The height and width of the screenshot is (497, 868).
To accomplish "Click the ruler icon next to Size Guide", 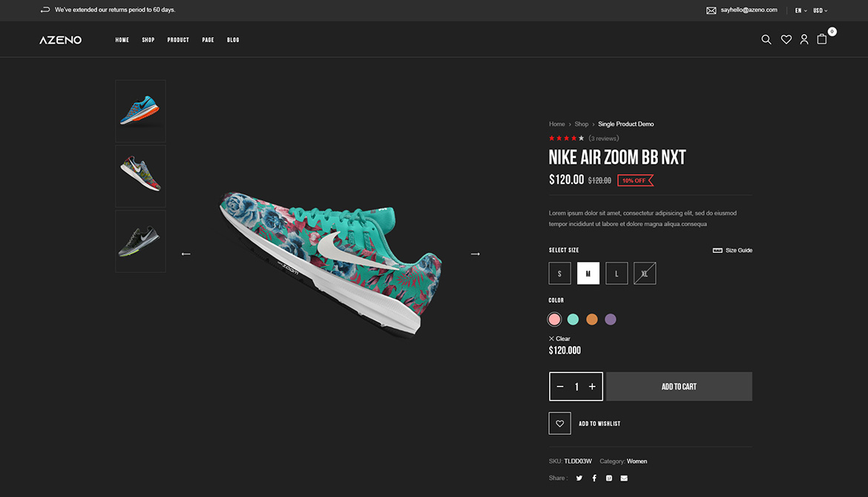I will [x=717, y=250].
